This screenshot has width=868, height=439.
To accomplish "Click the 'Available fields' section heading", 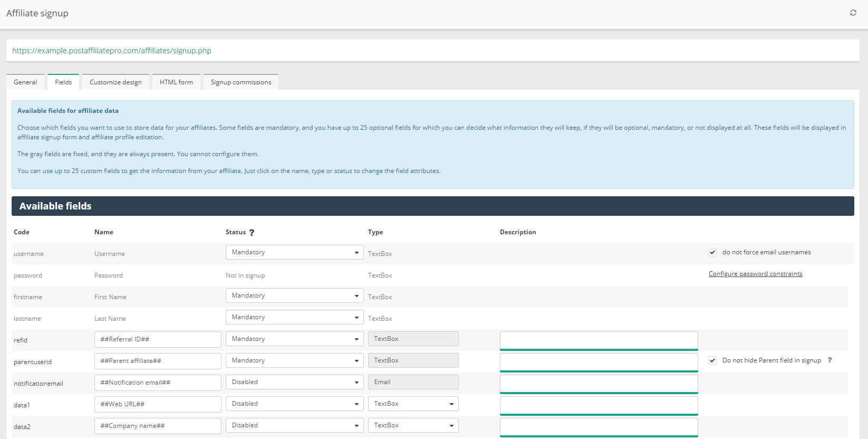I will point(55,206).
